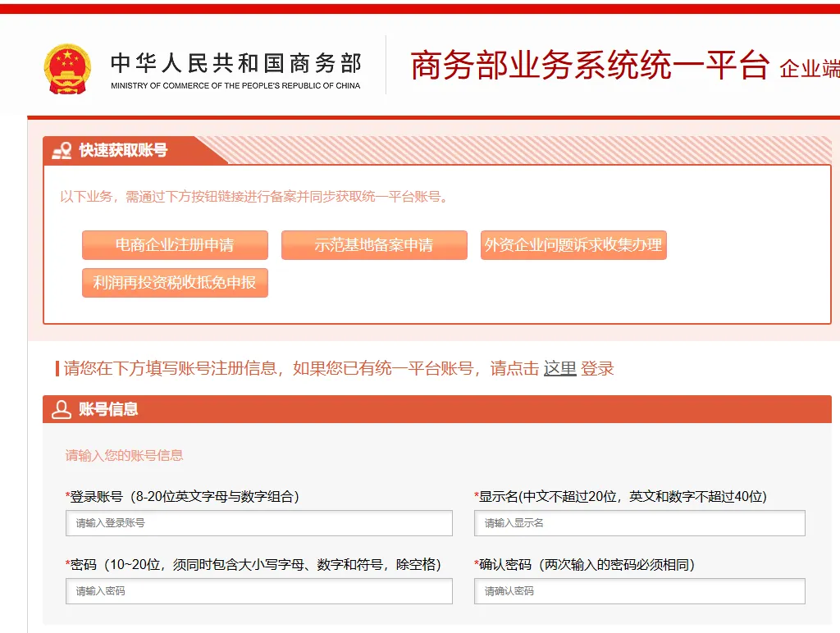Screen dimensions: 840x633
Task: Click the password input field
Action: 259,591
